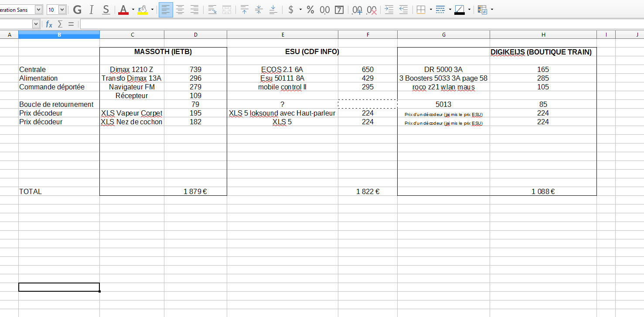Select column E header

coord(283,34)
